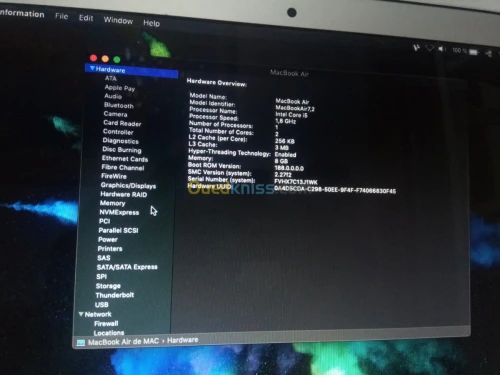Select Memory in the sidebar

pyautogui.click(x=112, y=203)
